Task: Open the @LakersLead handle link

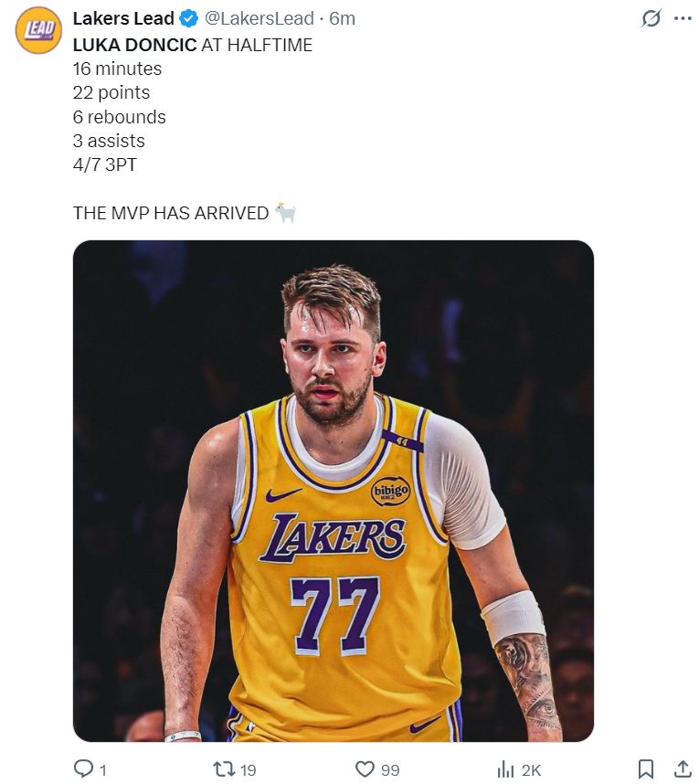Action: click(x=259, y=18)
